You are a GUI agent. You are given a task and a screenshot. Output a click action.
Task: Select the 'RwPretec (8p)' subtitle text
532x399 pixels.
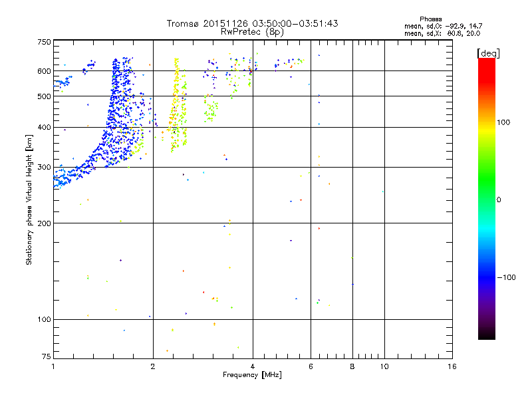coord(252,32)
